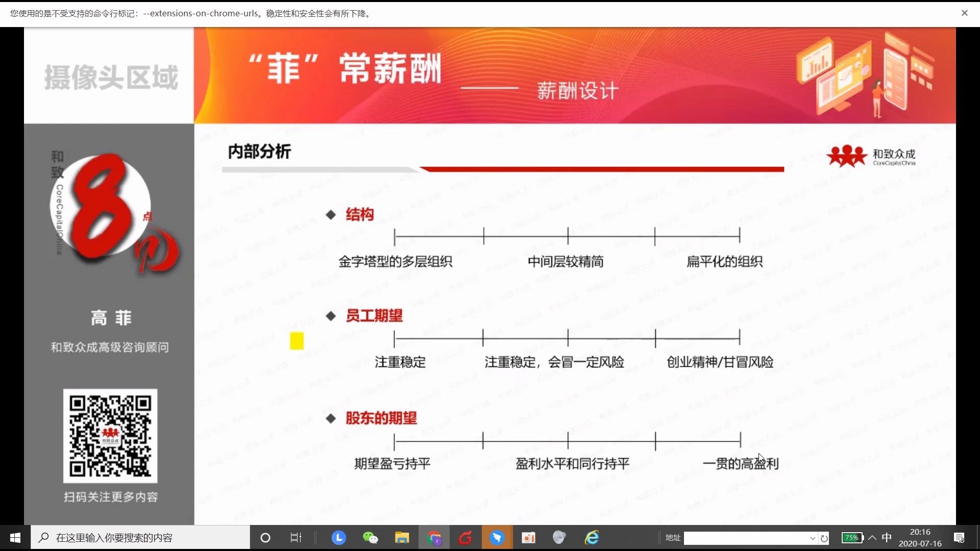This screenshot has height=551, width=980.
Task: Click the 员工期望 section label
Action: pyautogui.click(x=374, y=316)
